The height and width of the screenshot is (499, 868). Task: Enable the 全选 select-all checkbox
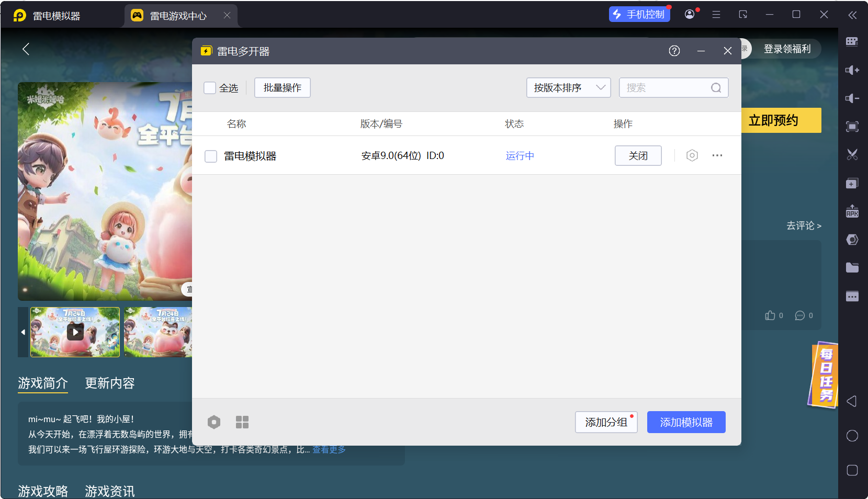[210, 88]
